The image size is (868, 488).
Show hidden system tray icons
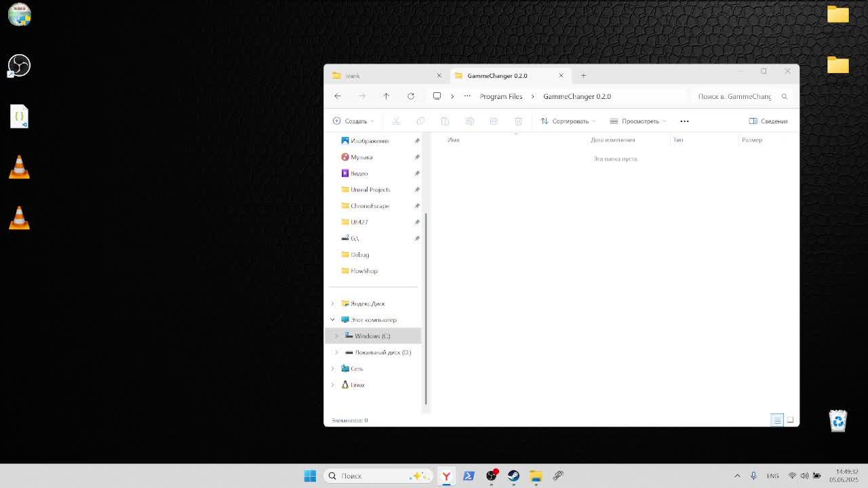[x=737, y=476]
